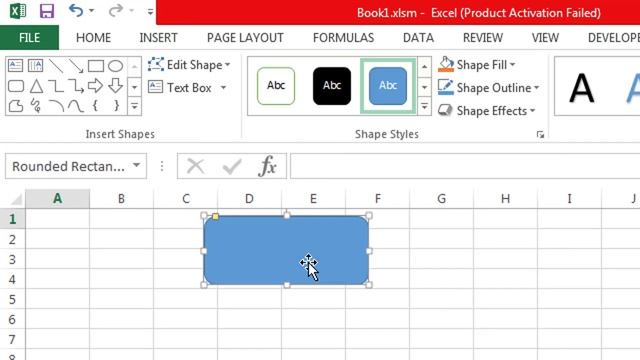The image size is (640, 360).
Task: Open the Name Box dropdown arrow
Action: pyautogui.click(x=136, y=166)
